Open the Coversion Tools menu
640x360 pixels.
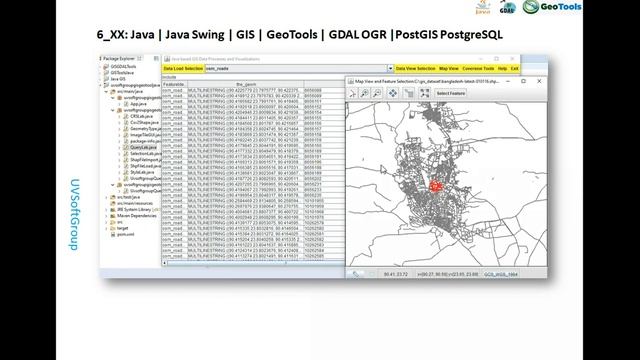pos(478,69)
